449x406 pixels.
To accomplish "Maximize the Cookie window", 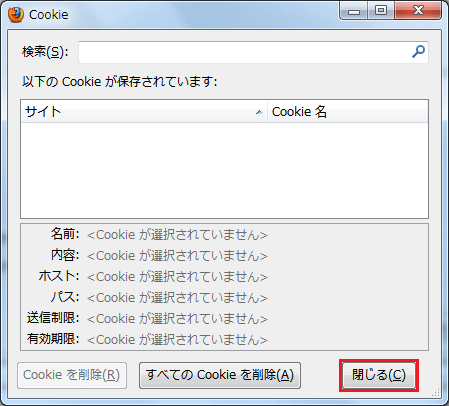I will (381, 11).
